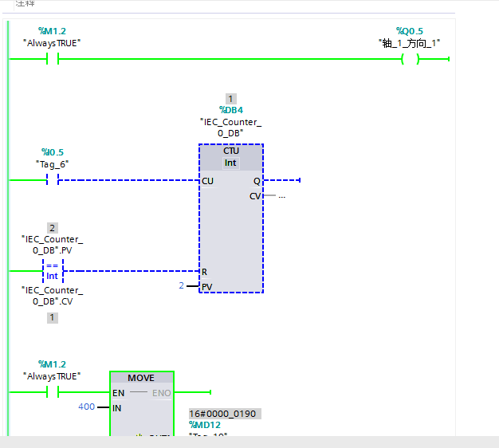Click the CV output placeholder dots

(x=281, y=196)
